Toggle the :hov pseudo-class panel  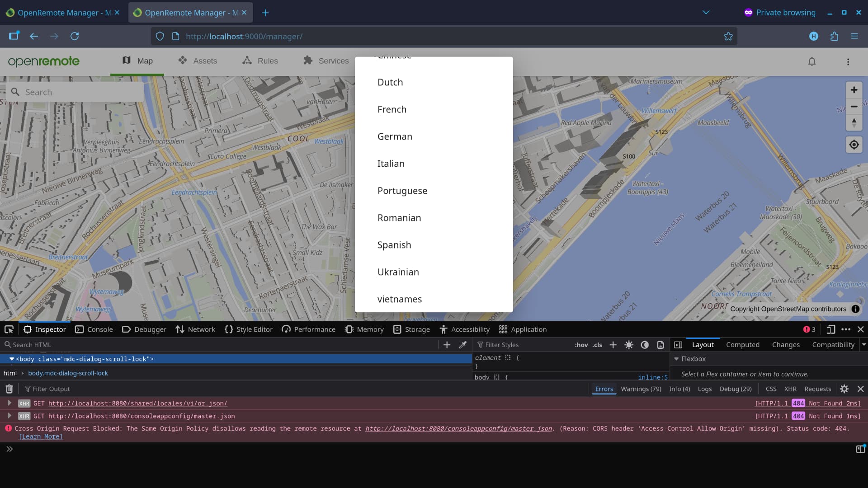[x=581, y=345]
